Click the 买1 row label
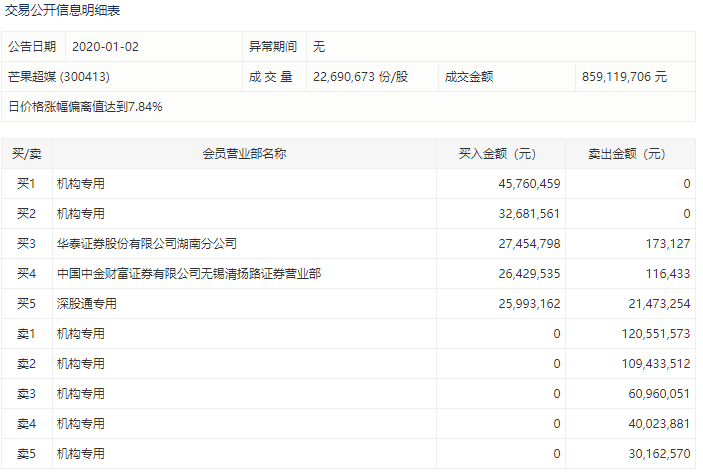The width and height of the screenshot is (703, 472). pyautogui.click(x=26, y=184)
